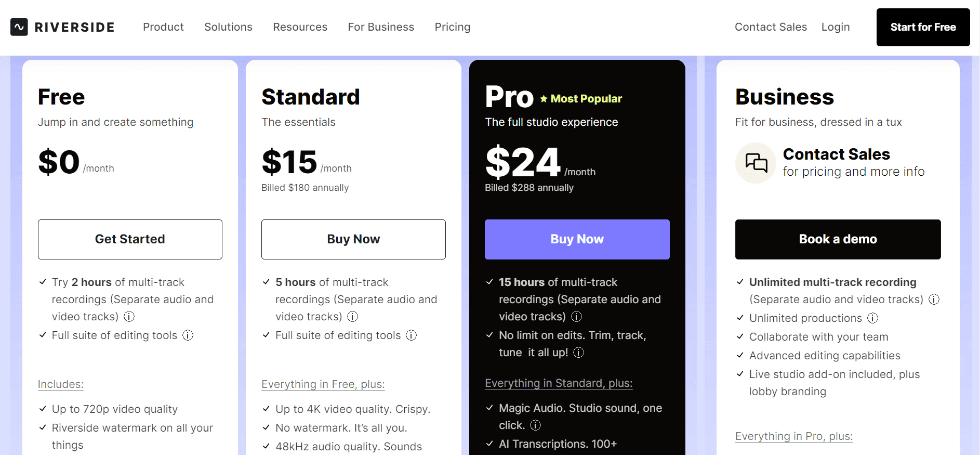Click the purple Buy Now Pro button
The height and width of the screenshot is (455, 980).
pyautogui.click(x=577, y=239)
